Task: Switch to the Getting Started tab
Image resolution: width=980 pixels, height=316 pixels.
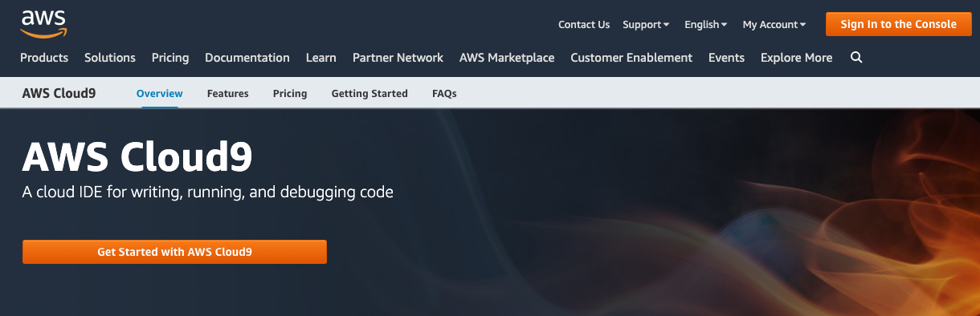Action: [x=370, y=94]
